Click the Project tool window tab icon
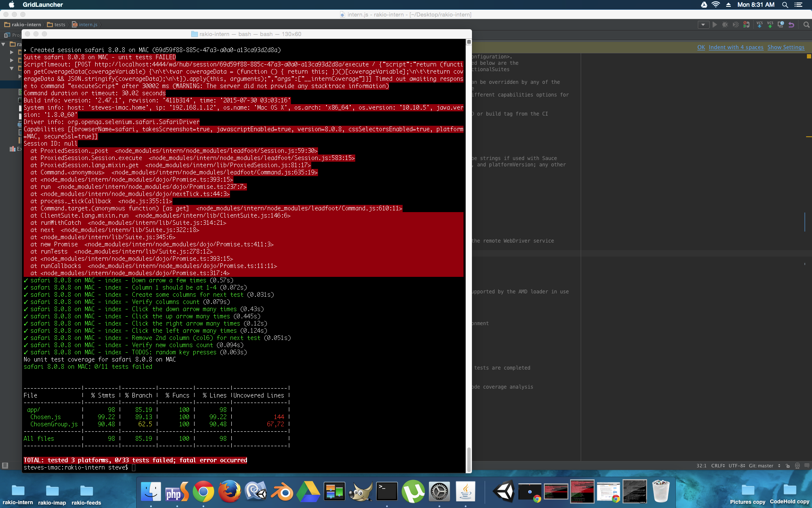 pyautogui.click(x=7, y=35)
